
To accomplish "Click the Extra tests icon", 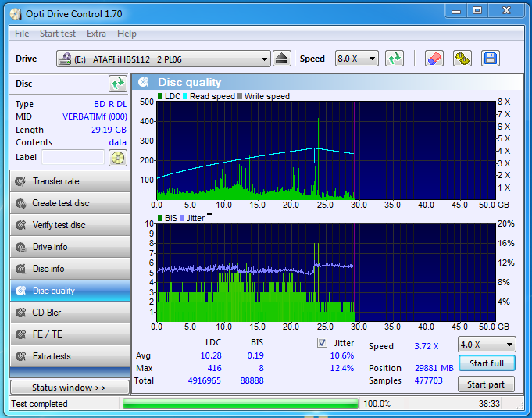I will 20,356.
